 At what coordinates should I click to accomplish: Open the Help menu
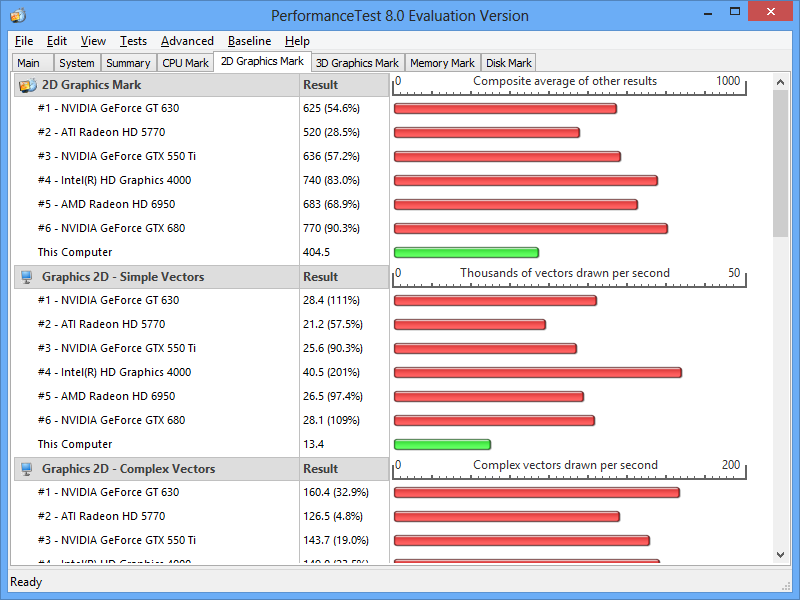(x=297, y=41)
